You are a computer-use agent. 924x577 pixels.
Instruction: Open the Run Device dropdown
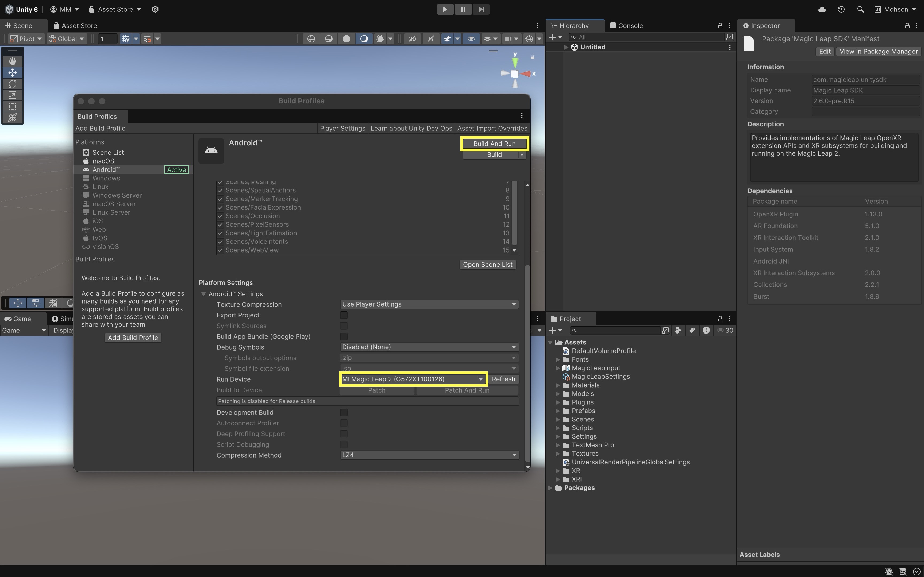pyautogui.click(x=412, y=379)
